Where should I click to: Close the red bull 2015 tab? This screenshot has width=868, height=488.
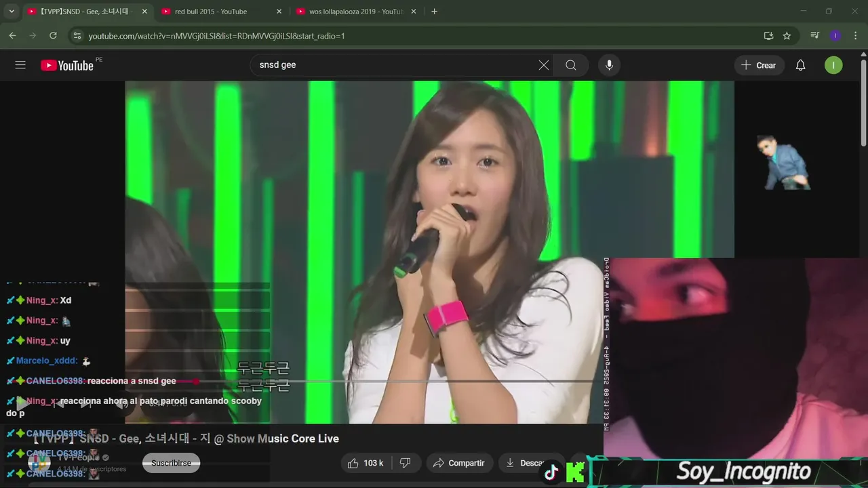[279, 12]
